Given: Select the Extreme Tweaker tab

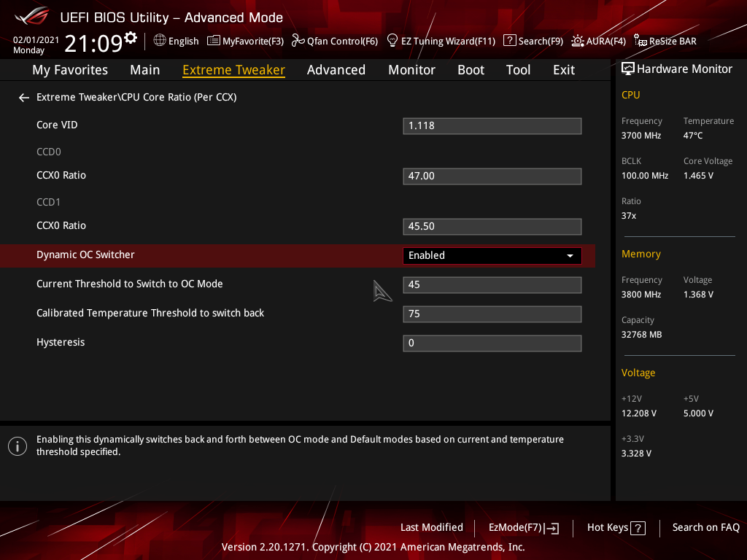Looking at the screenshot, I should [234, 70].
